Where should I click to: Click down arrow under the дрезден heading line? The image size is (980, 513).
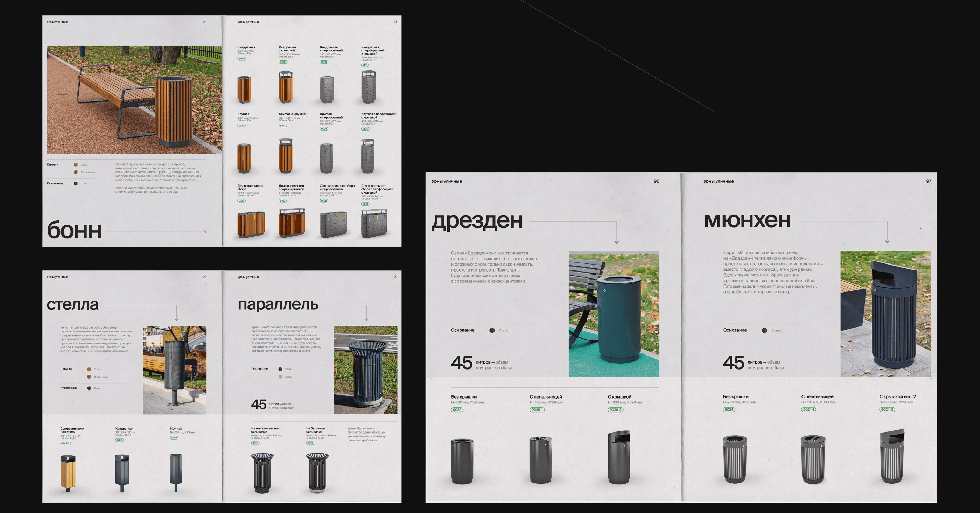tap(617, 242)
